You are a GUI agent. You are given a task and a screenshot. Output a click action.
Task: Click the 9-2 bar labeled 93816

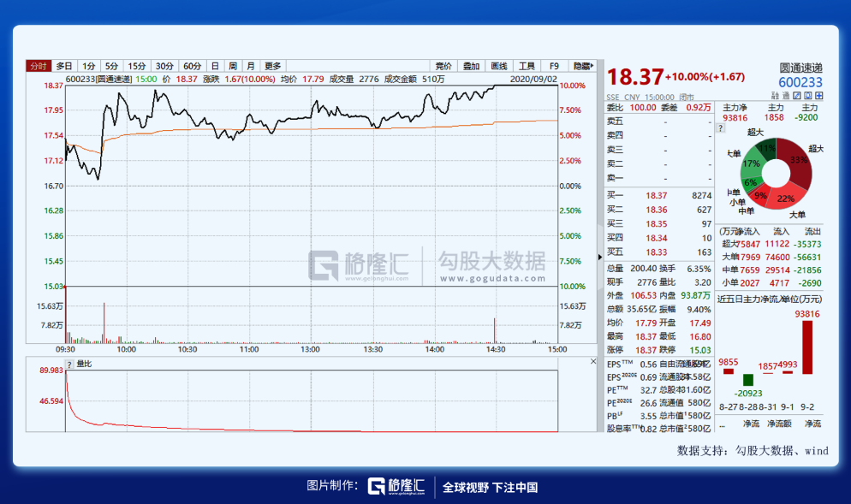tap(807, 347)
